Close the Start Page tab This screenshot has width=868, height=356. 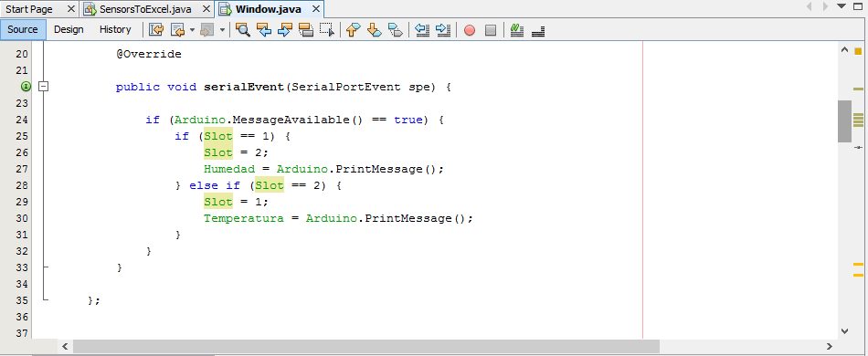coord(71,9)
